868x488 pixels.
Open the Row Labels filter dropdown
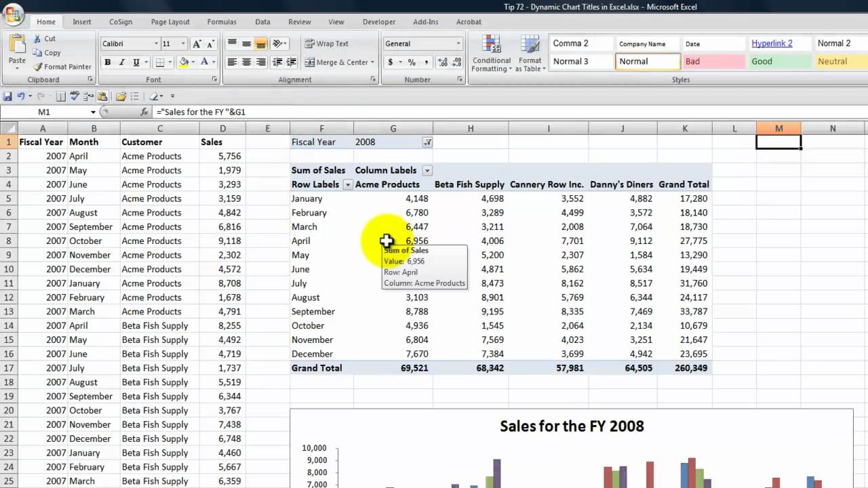coord(348,185)
